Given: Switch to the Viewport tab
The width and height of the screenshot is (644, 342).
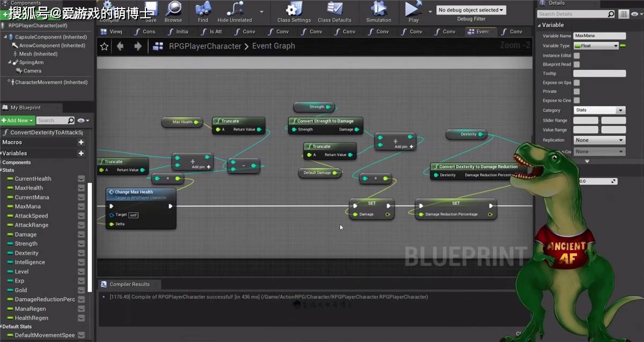Looking at the screenshot, I should click(x=112, y=32).
